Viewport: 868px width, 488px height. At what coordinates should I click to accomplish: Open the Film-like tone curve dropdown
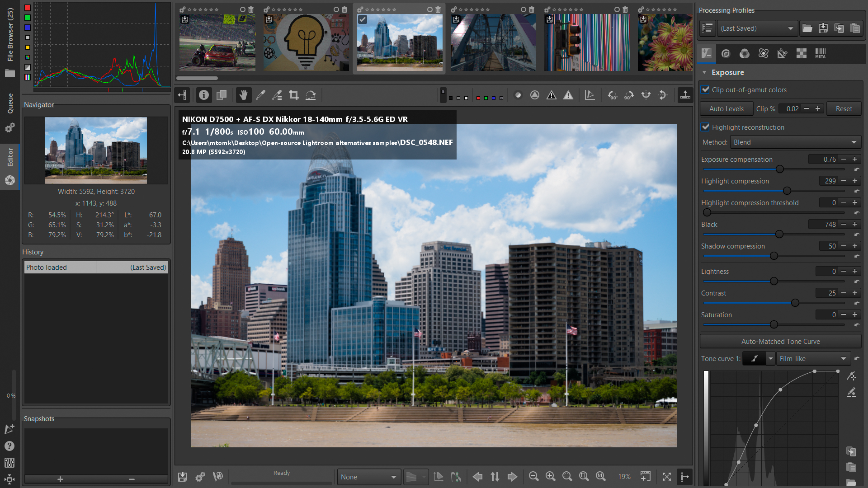[813, 358]
